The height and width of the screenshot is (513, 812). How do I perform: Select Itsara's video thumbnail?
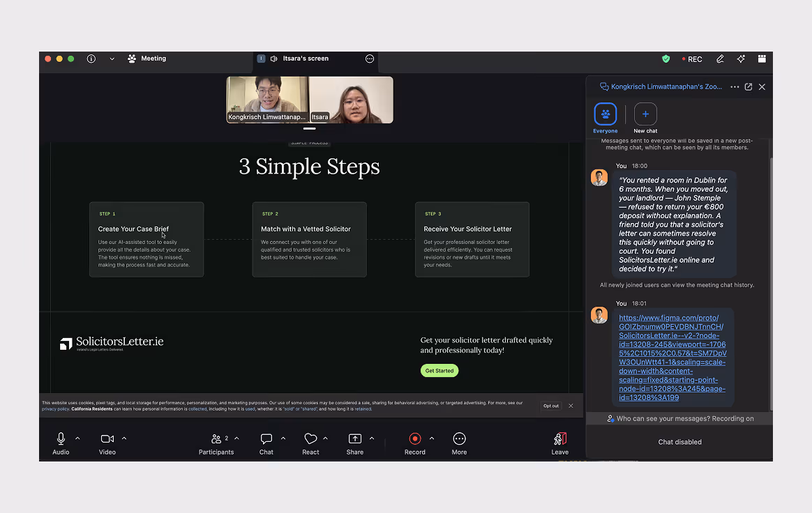pyautogui.click(x=351, y=100)
